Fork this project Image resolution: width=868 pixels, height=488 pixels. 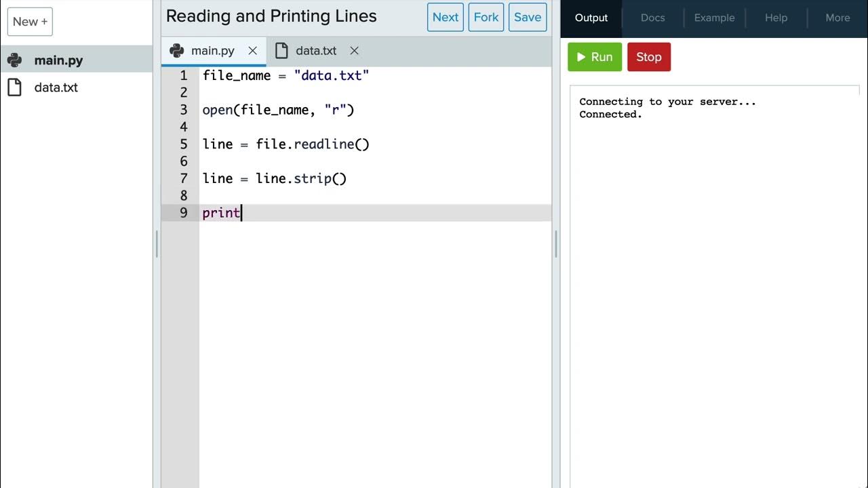pyautogui.click(x=486, y=18)
